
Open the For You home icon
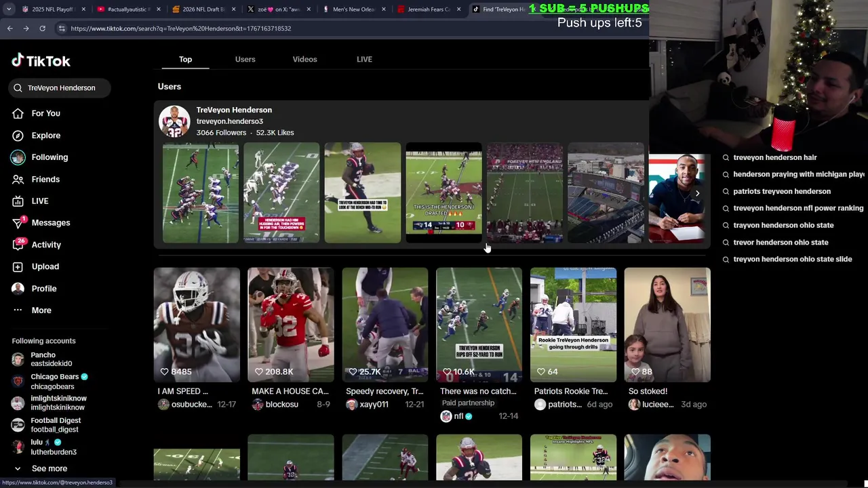tap(18, 113)
